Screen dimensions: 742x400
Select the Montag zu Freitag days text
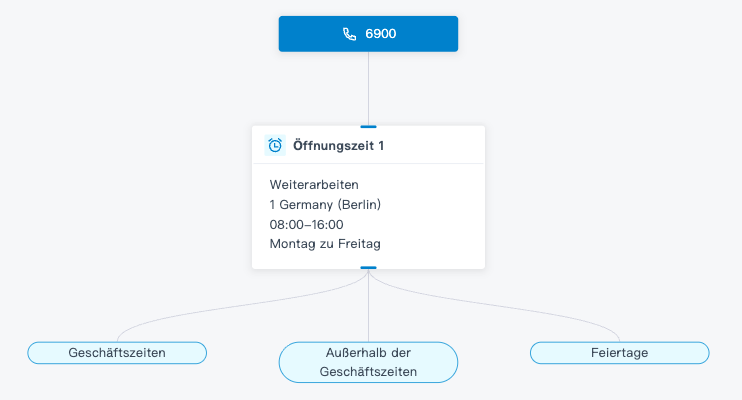325,243
